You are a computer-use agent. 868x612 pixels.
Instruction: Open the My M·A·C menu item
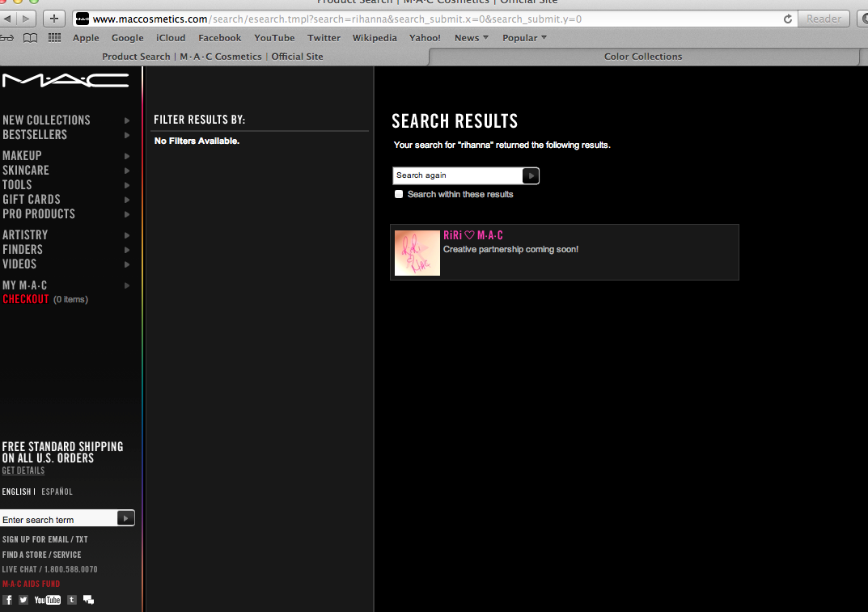(24, 285)
